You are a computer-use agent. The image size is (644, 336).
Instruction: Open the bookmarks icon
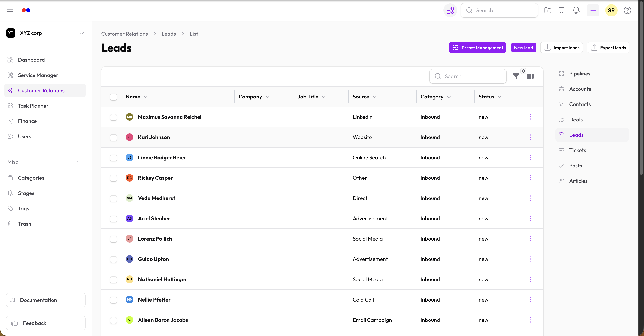(x=562, y=11)
